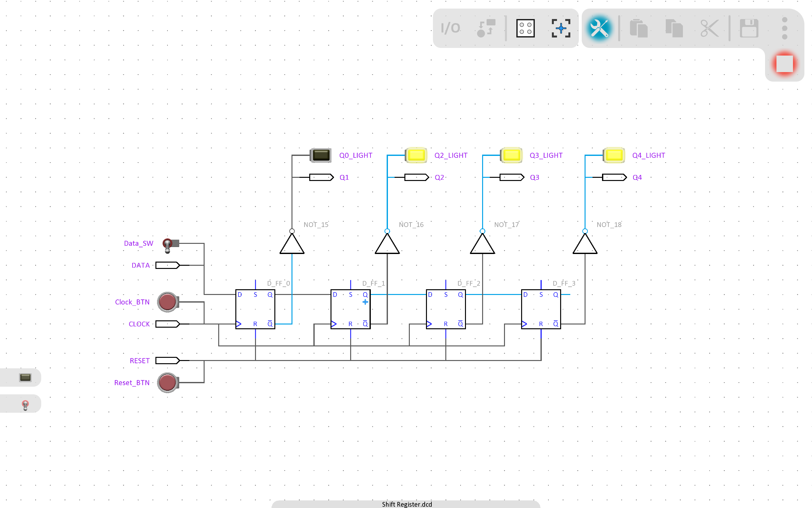812x508 pixels.
Task: Stop the simulation with red stop button
Action: pos(784,64)
